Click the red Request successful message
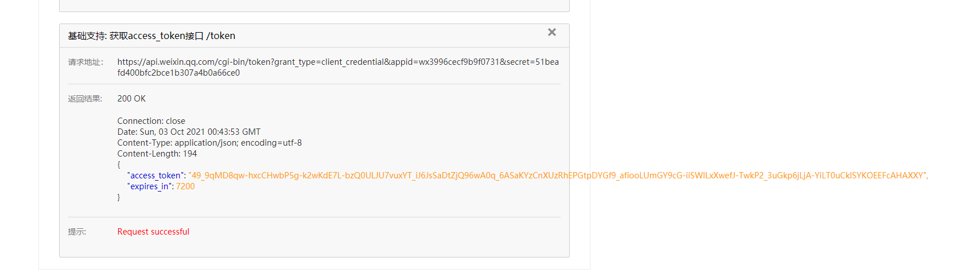Image resolution: width=980 pixels, height=273 pixels. coord(153,232)
